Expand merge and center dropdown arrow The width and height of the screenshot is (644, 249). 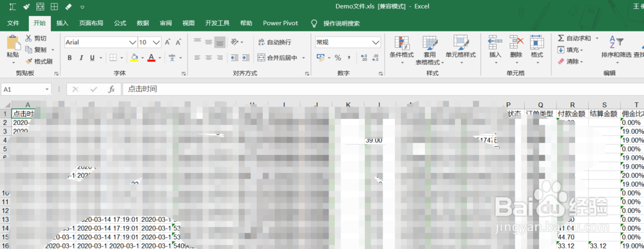[303, 58]
